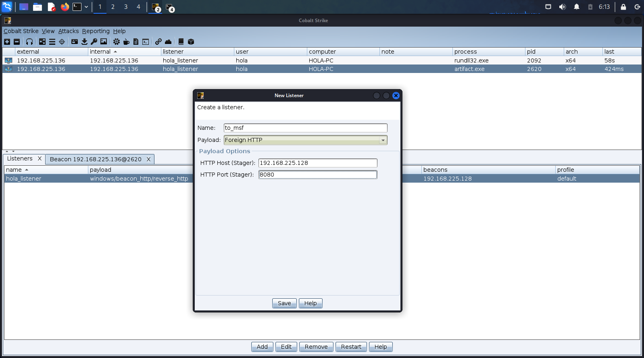644x358 pixels.
Task: Click Help button below the listeners table
Action: pos(381,347)
